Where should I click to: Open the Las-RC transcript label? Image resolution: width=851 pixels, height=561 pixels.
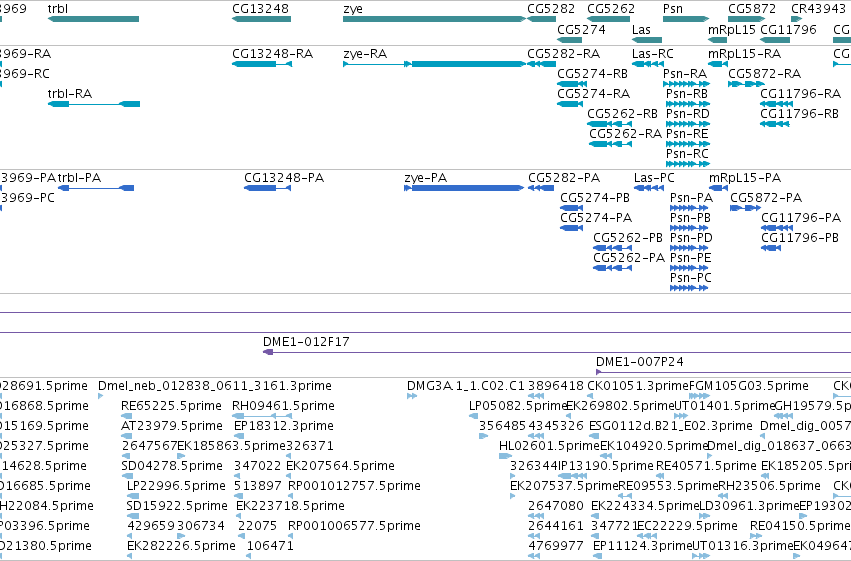[x=653, y=54]
